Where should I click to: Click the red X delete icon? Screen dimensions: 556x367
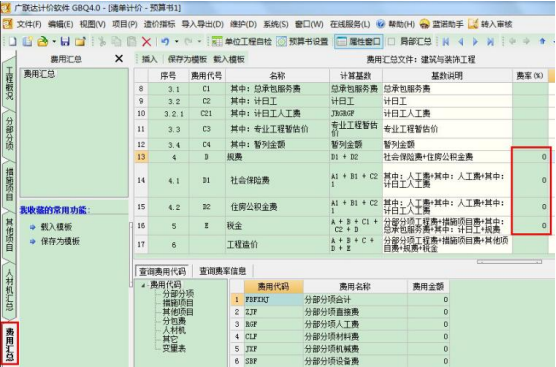tap(146, 41)
